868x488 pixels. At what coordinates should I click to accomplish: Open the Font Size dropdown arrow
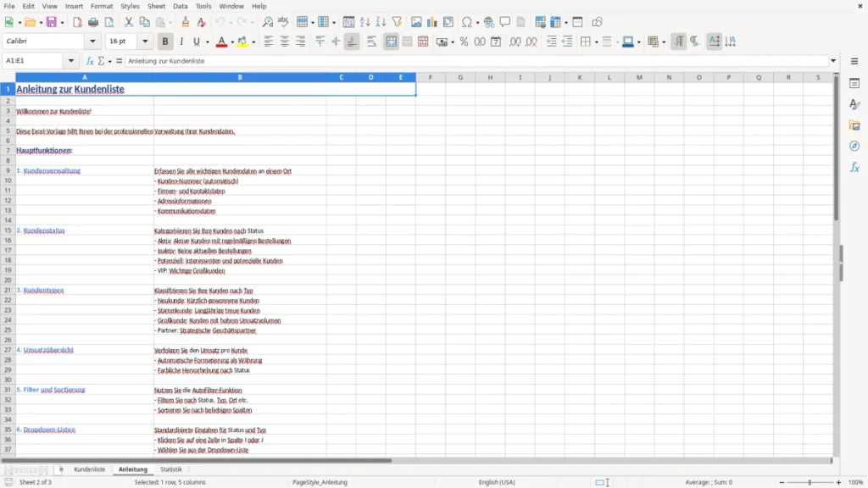[x=145, y=41]
